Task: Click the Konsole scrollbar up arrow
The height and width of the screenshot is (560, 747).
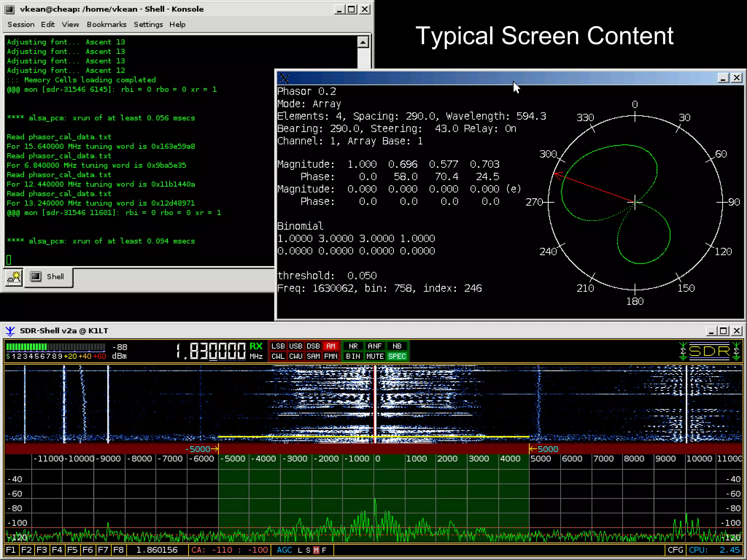Action: [363, 43]
